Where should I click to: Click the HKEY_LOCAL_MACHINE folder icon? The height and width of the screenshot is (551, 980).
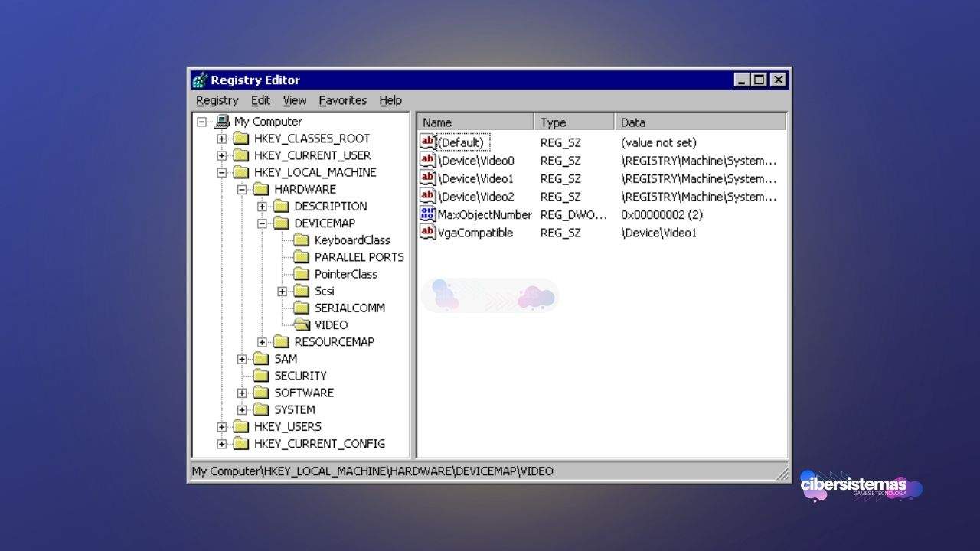[x=241, y=172]
